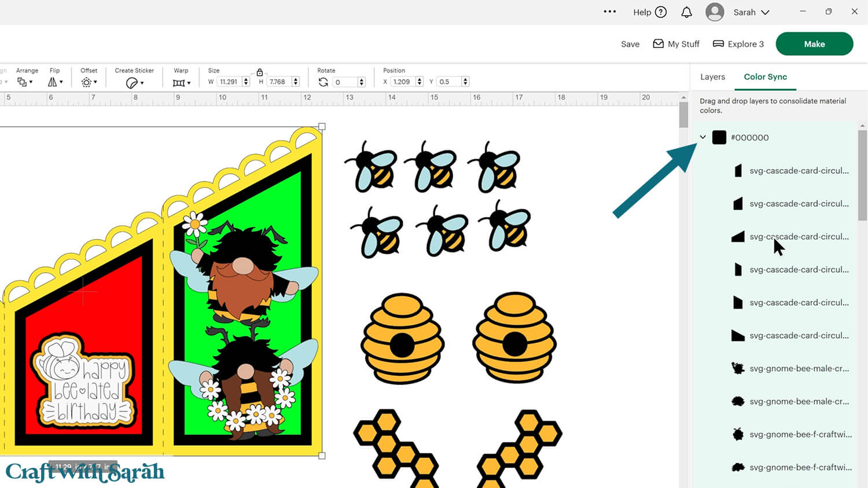Select the Color Sync tab
Image resolution: width=868 pixels, height=488 pixels.
coord(766,77)
